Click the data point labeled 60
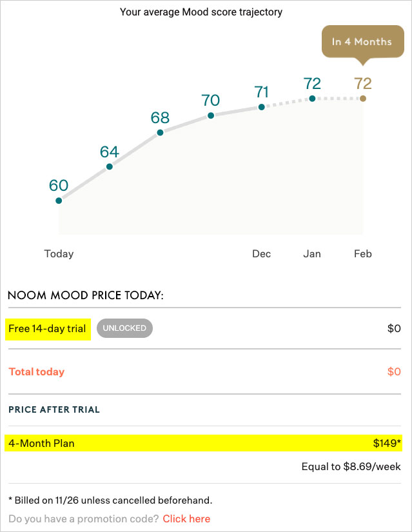Image resolution: width=412 pixels, height=532 pixels. click(59, 201)
